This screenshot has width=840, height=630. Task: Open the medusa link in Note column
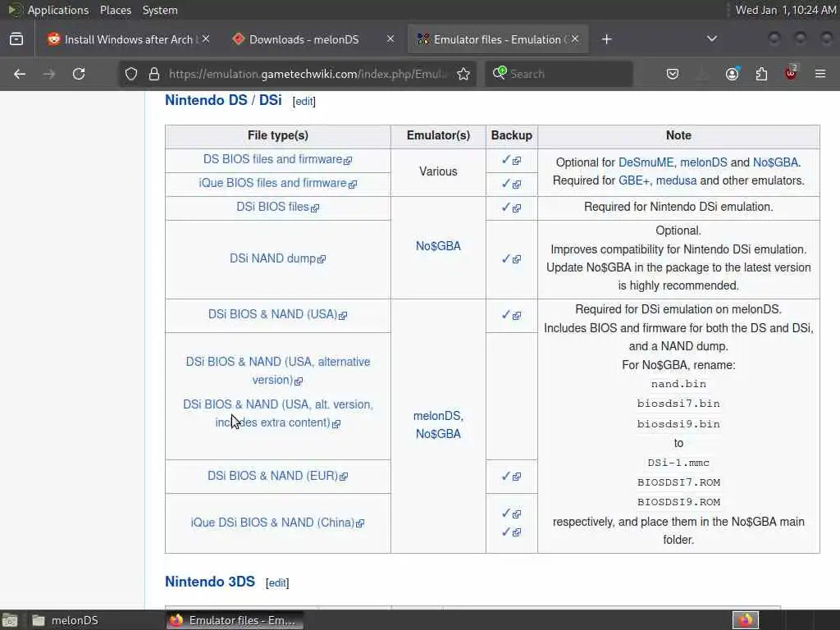point(676,180)
